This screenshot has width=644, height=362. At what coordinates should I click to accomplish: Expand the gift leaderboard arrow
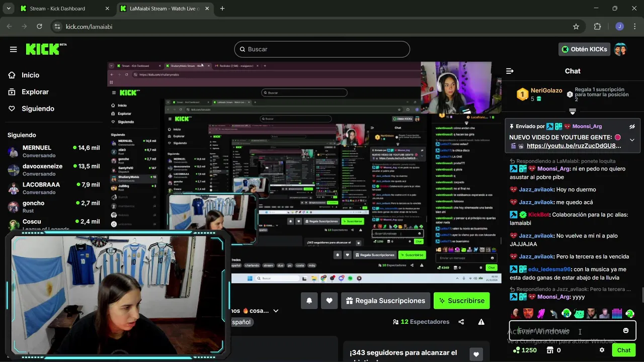point(572,111)
